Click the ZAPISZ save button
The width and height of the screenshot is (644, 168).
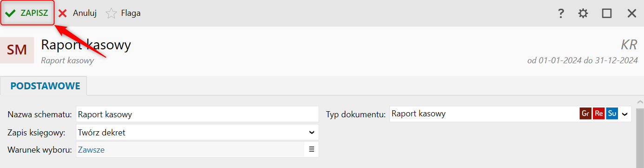(27, 13)
